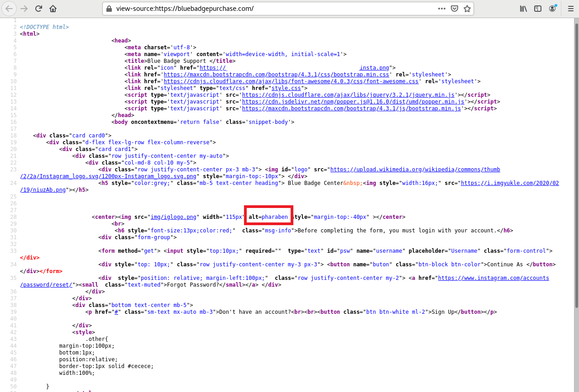
Task: Open the page actions three-dot menu
Action: 441,9
